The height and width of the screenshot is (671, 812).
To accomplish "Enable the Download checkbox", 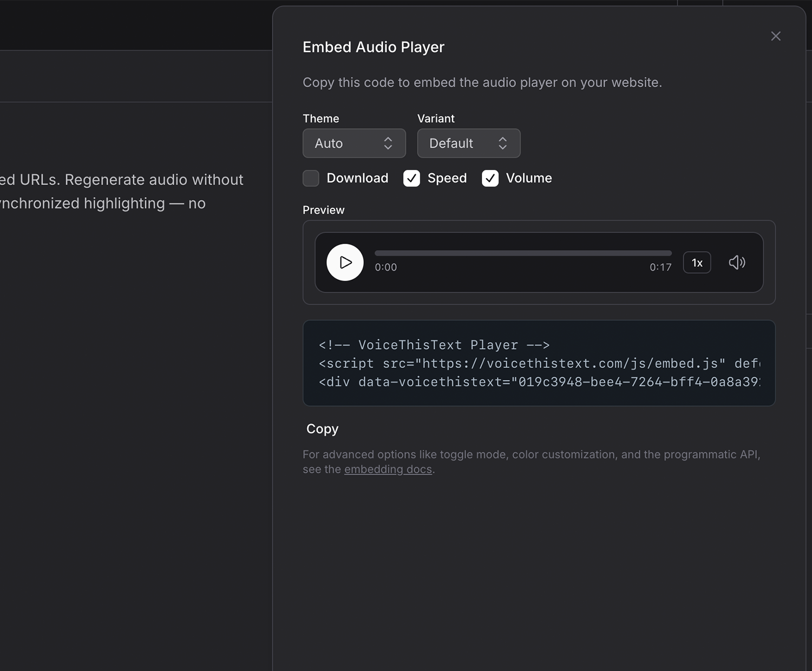I will click(x=311, y=178).
